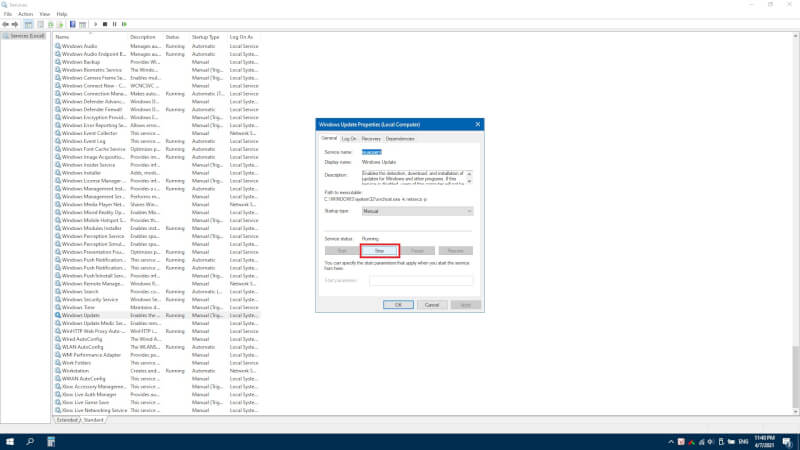The image size is (800, 450).
Task: Close the Windows Update Properties dialog
Action: click(478, 124)
